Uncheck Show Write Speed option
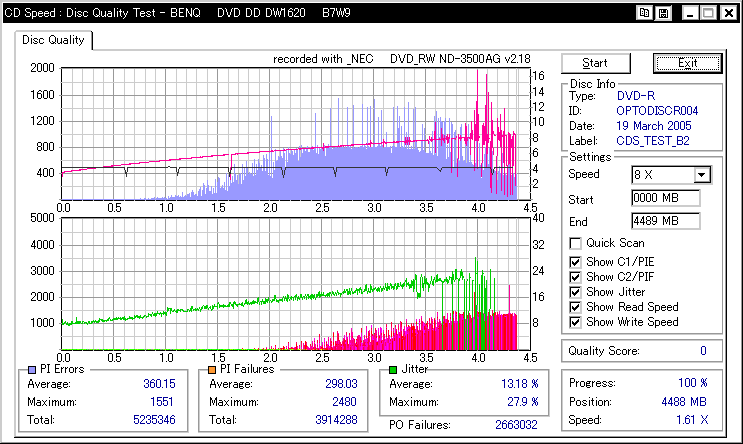The width and height of the screenshot is (743, 444). coord(575,322)
